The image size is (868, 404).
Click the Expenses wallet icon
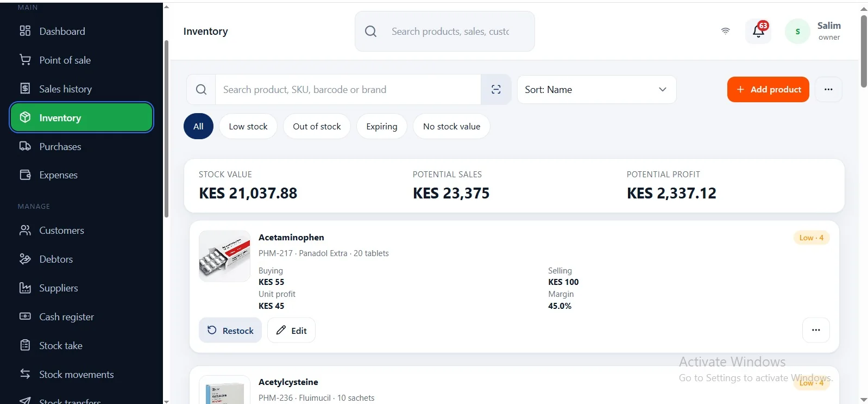click(25, 175)
